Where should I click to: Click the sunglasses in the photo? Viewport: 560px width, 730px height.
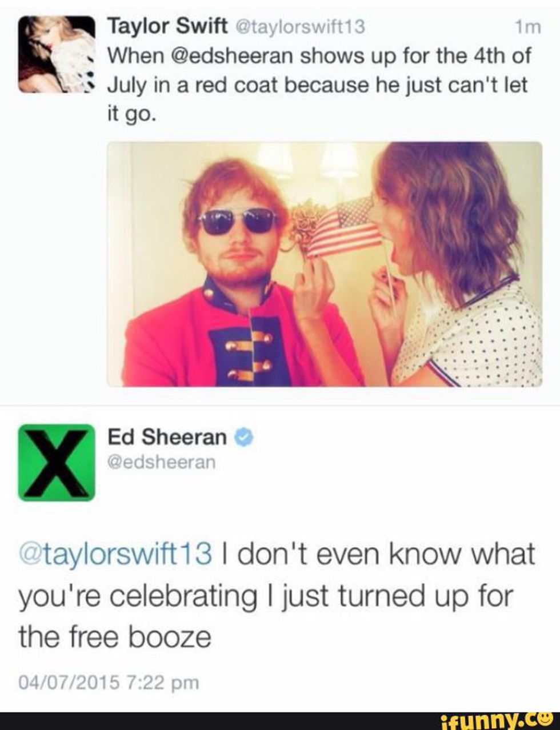point(237,220)
